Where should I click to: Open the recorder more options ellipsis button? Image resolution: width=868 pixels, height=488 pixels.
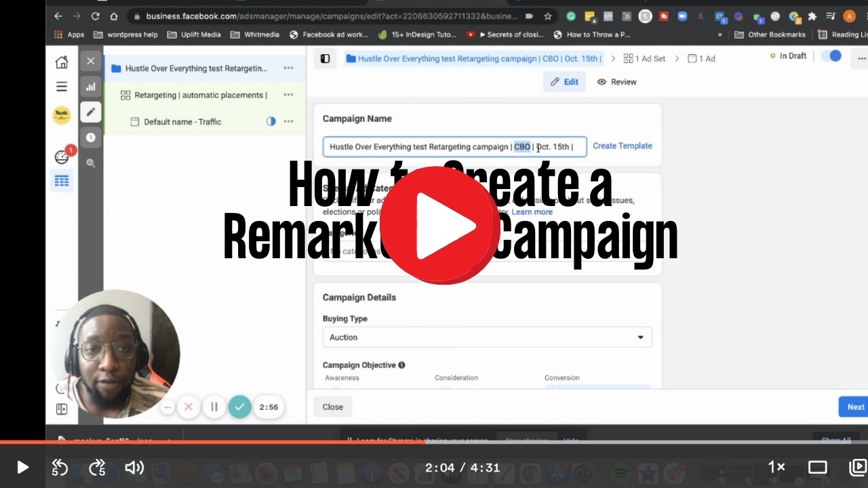(x=167, y=407)
